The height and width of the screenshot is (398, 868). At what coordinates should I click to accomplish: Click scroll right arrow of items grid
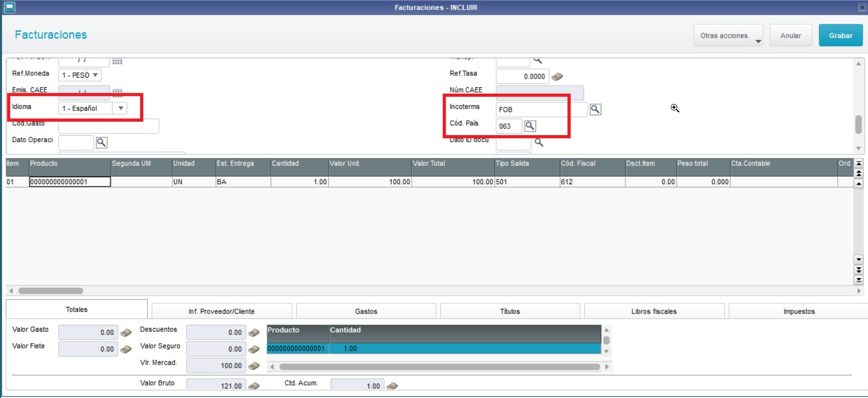859,291
